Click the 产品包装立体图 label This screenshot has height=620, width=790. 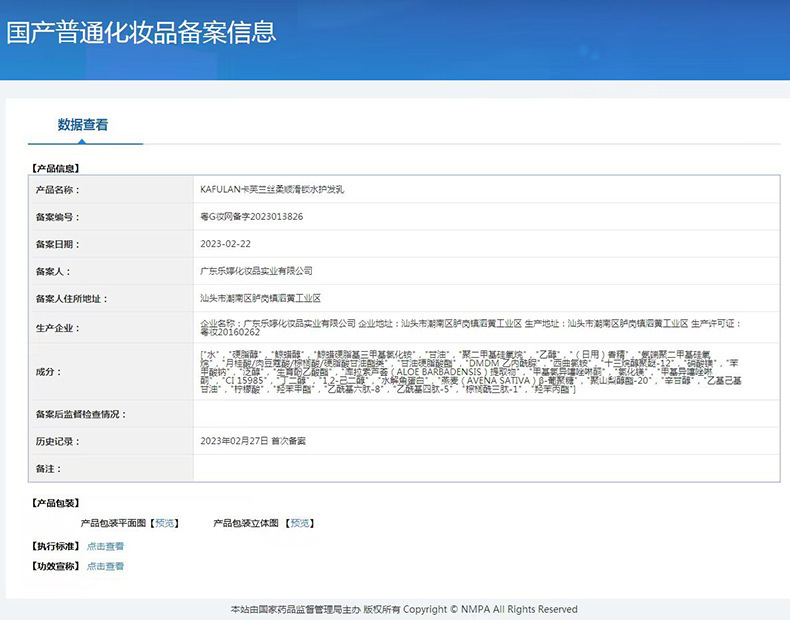(x=246, y=523)
